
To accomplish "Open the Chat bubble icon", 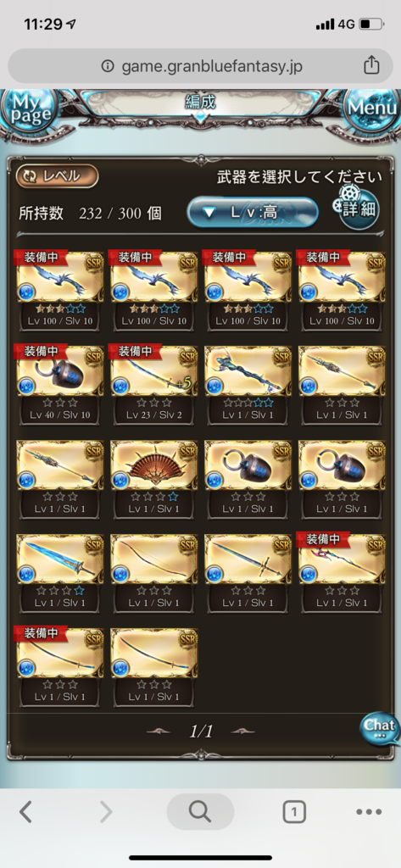I will click(x=380, y=730).
